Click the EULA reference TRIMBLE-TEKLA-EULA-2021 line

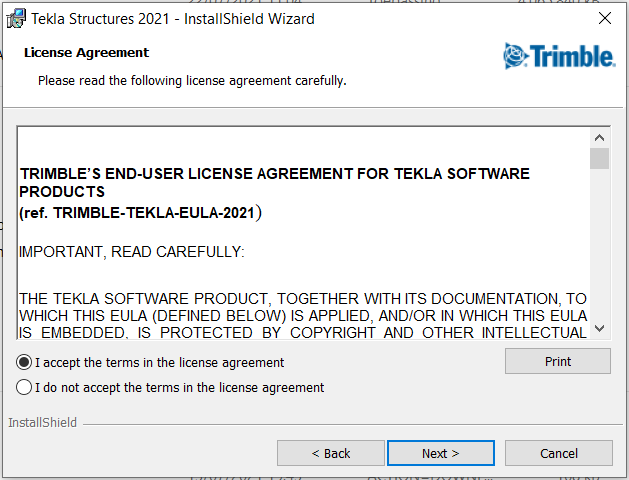[140, 213]
